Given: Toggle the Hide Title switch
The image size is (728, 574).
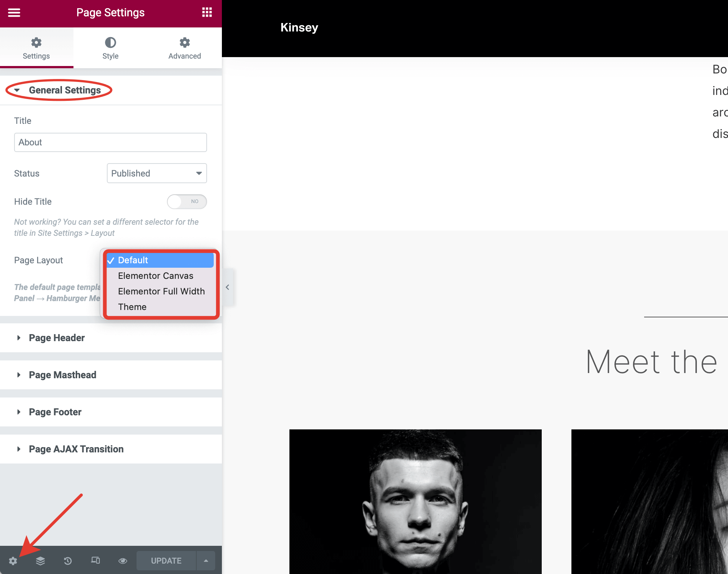Looking at the screenshot, I should pos(187,201).
